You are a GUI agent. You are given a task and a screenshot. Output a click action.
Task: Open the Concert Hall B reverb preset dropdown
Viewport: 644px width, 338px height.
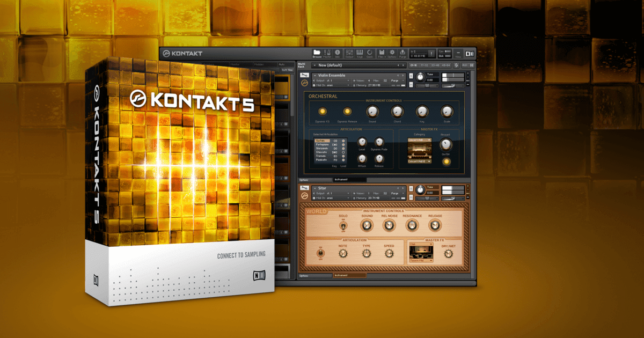click(419, 162)
